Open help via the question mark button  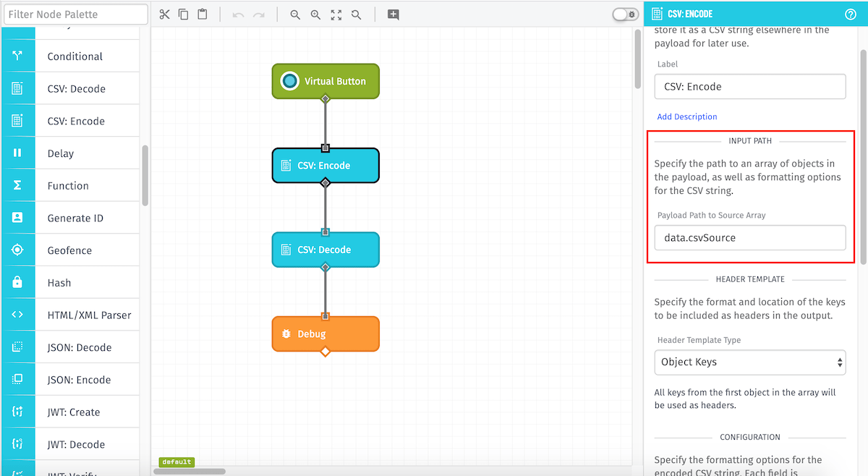pyautogui.click(x=851, y=13)
